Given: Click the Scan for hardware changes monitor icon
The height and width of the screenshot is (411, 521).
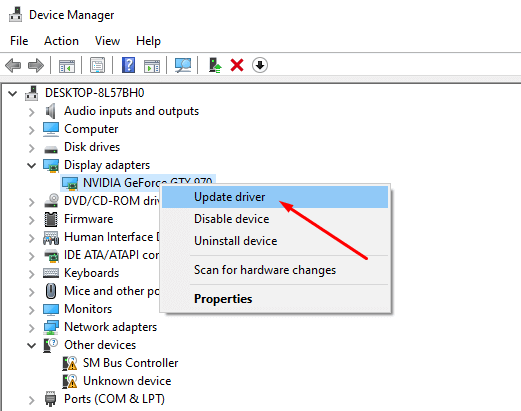Looking at the screenshot, I should 183,65.
